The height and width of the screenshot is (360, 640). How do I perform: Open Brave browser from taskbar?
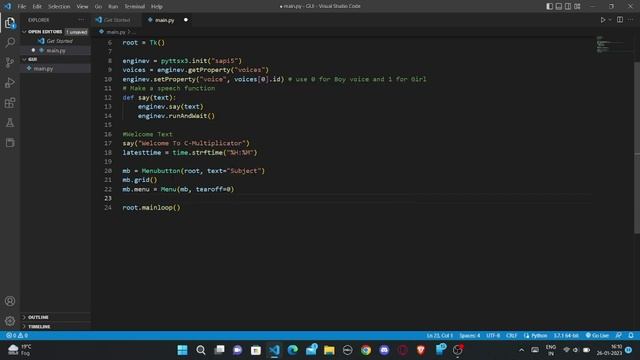421,350
